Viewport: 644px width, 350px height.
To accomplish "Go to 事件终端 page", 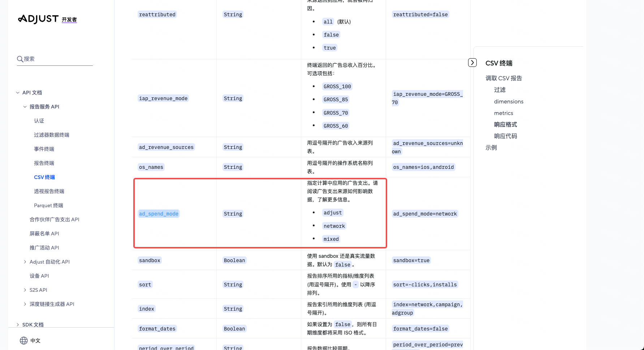I will point(44,149).
